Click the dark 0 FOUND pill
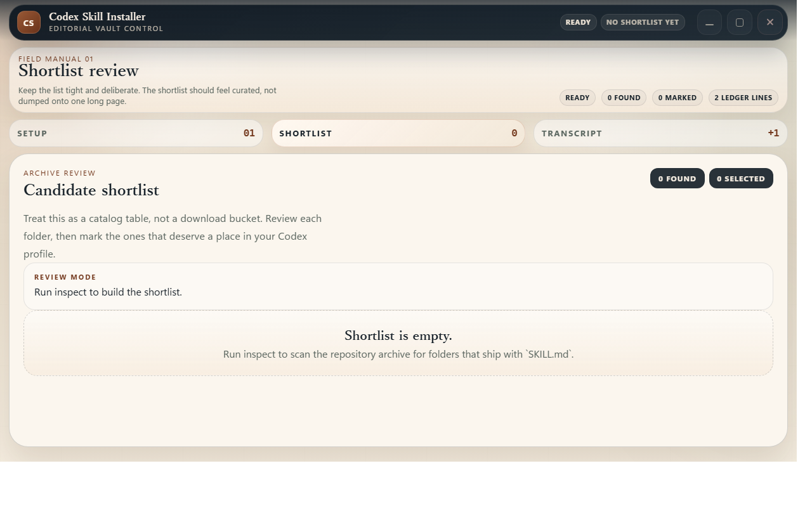812x520 pixels. (x=677, y=178)
